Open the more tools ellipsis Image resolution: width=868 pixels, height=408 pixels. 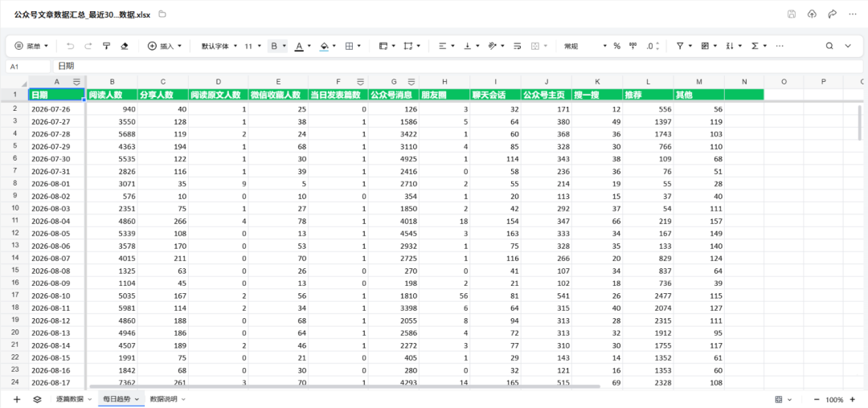click(780, 47)
